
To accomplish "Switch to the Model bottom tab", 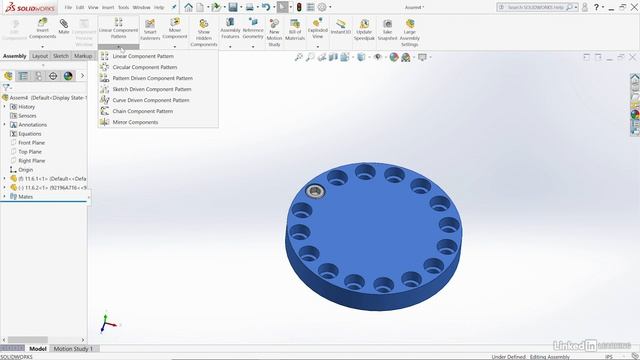I will (38, 349).
